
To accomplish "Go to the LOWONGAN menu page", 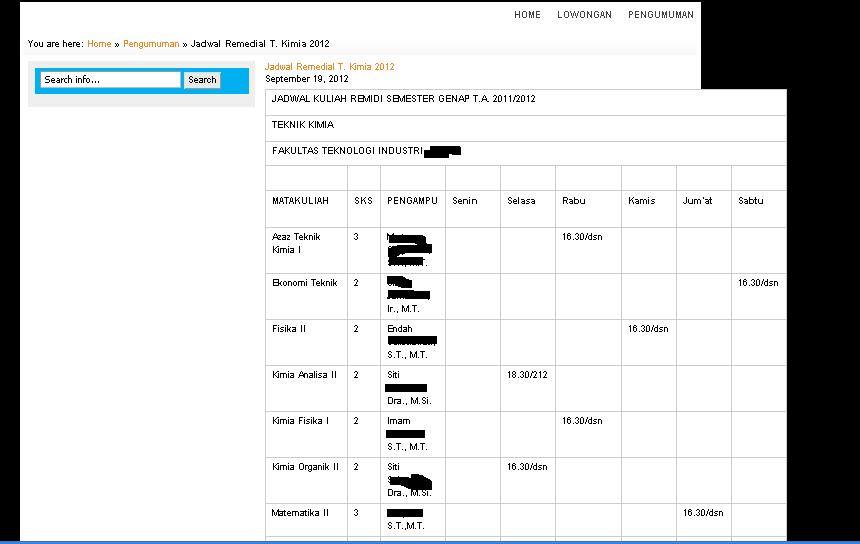I will tap(584, 15).
